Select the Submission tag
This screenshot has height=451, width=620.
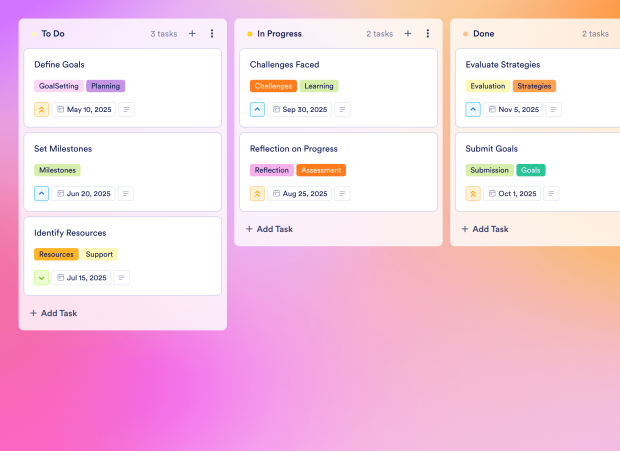click(x=490, y=170)
